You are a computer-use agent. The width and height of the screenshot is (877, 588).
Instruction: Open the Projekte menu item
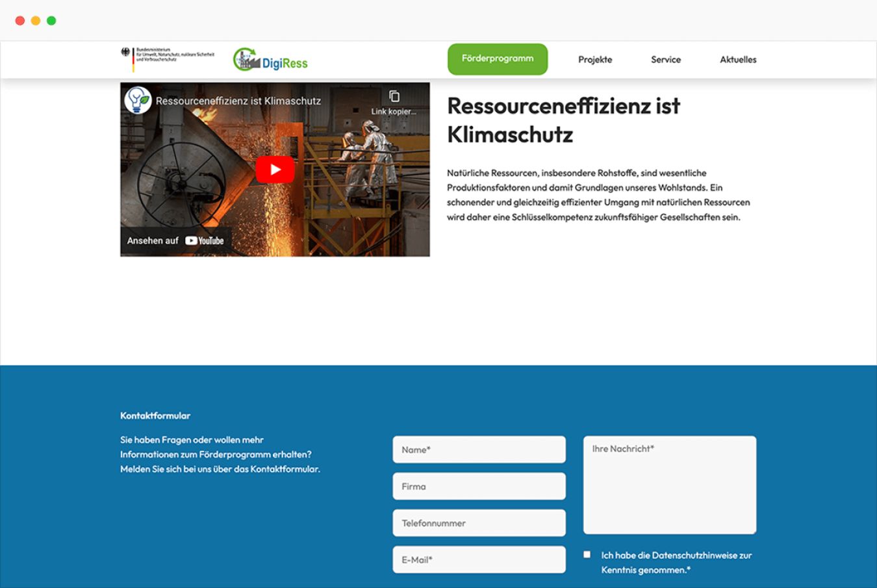tap(595, 60)
